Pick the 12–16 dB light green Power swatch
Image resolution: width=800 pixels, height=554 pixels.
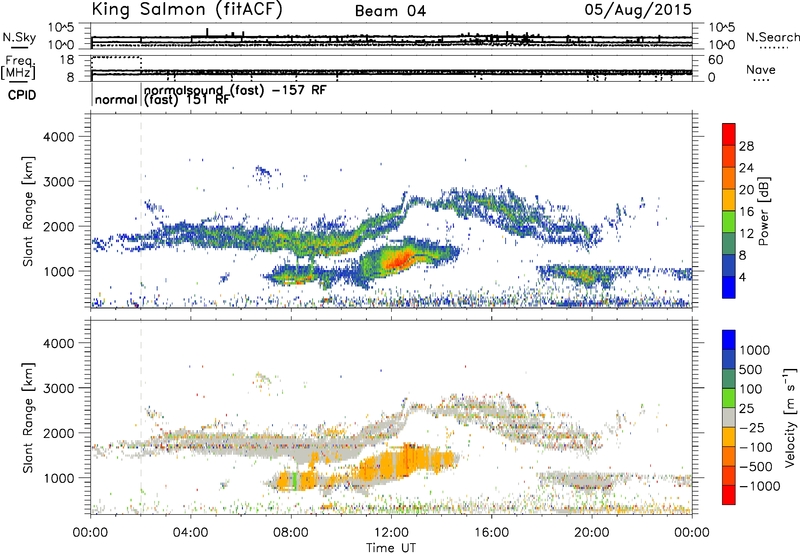tap(729, 221)
